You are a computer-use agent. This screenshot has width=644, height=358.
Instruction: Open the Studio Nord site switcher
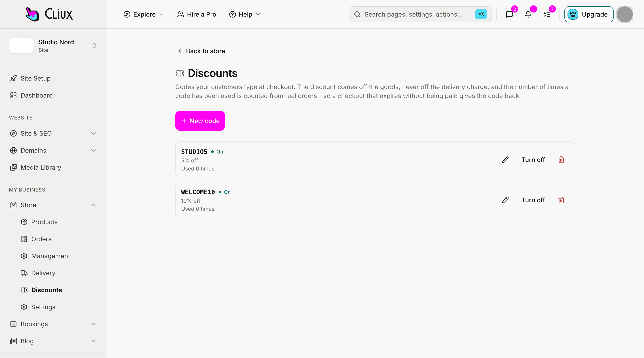pos(53,46)
